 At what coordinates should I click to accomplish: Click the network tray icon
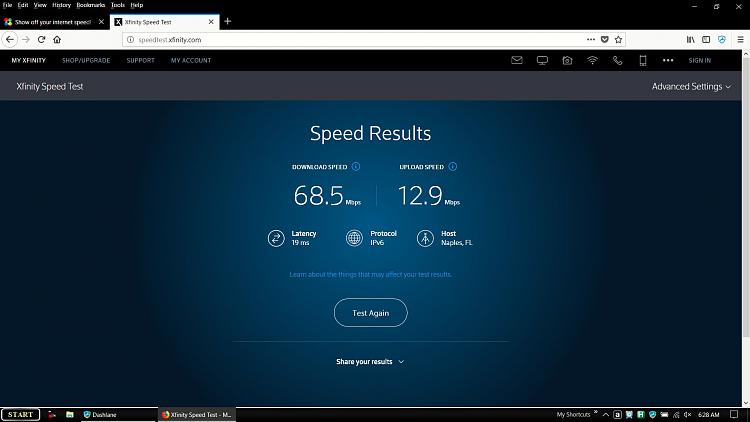676,415
